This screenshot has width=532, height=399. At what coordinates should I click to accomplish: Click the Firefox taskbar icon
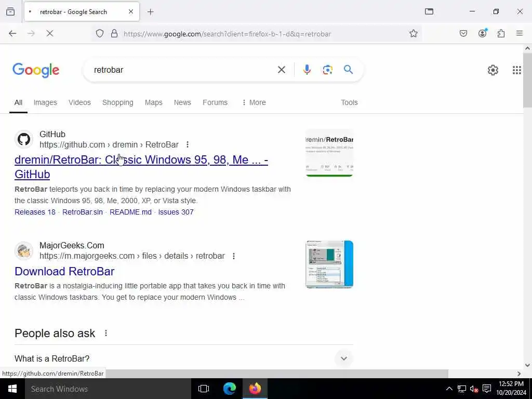coord(255,389)
